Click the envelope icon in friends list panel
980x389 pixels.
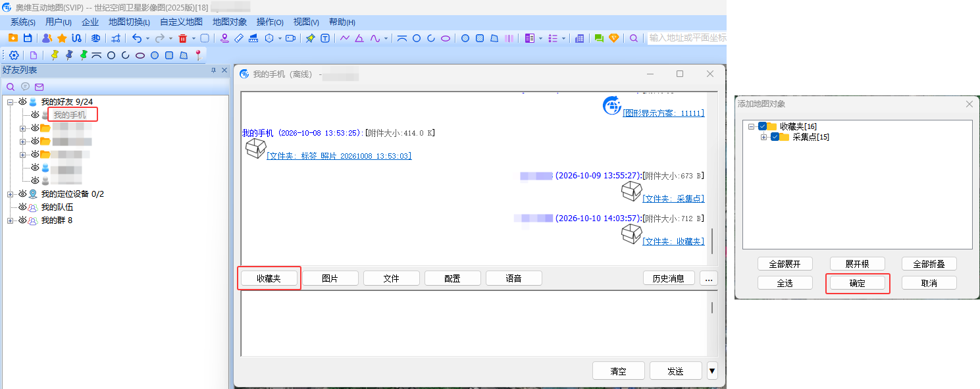(x=39, y=86)
